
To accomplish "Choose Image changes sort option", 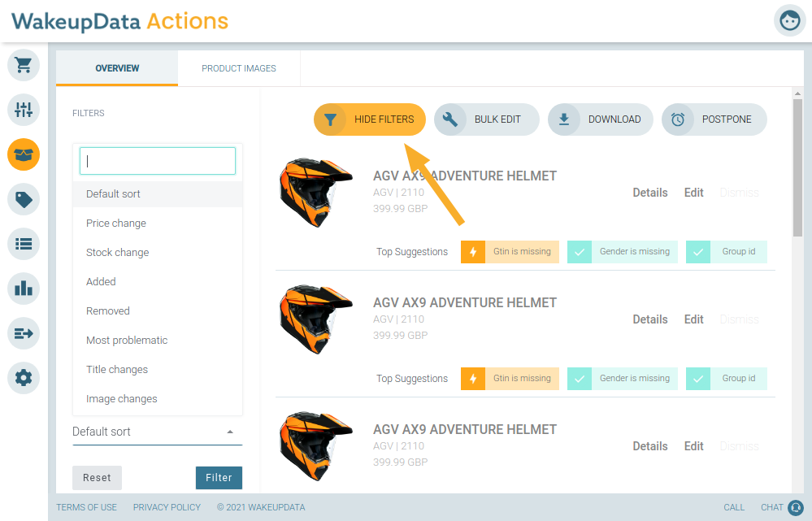I will [x=158, y=399].
